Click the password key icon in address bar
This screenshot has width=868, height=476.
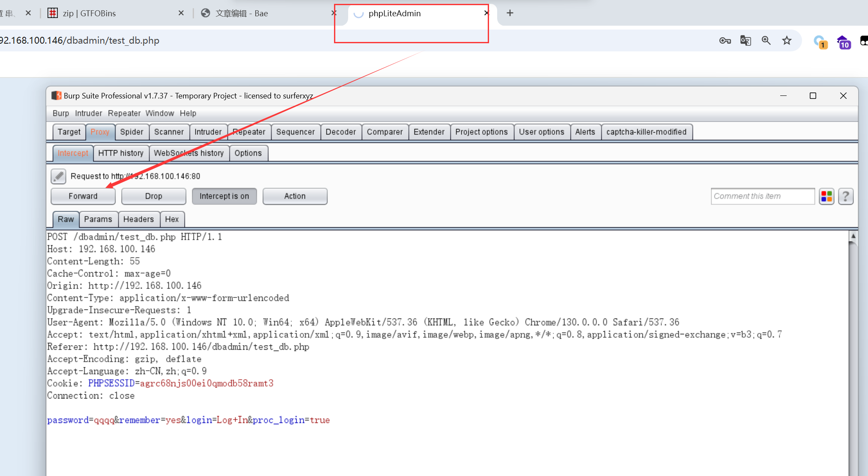click(725, 41)
